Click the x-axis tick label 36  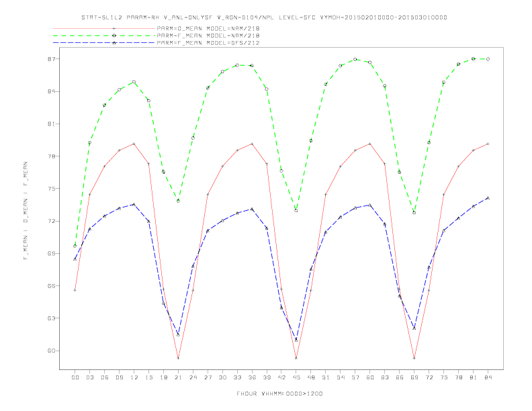pos(252,377)
